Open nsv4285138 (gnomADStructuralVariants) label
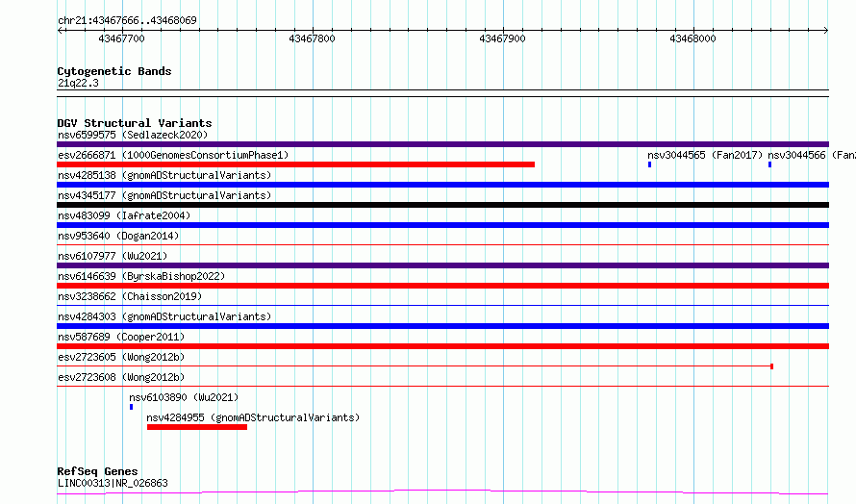856x504 pixels. 164,175
